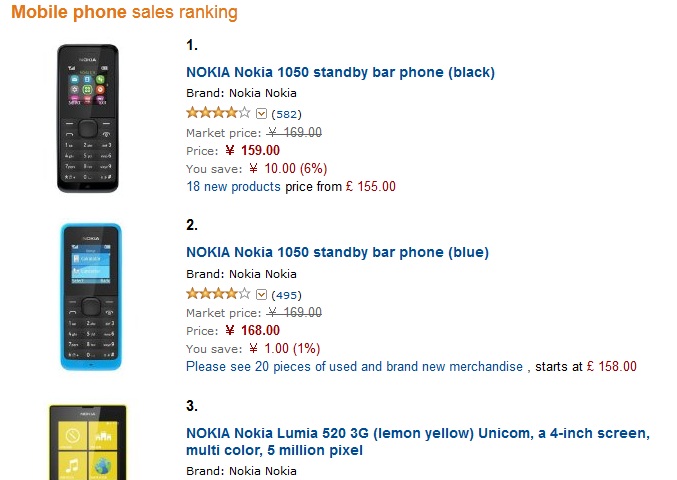This screenshot has height=480, width=677.
Task: Open blue Nokia 1050 product image
Action: 88,296
